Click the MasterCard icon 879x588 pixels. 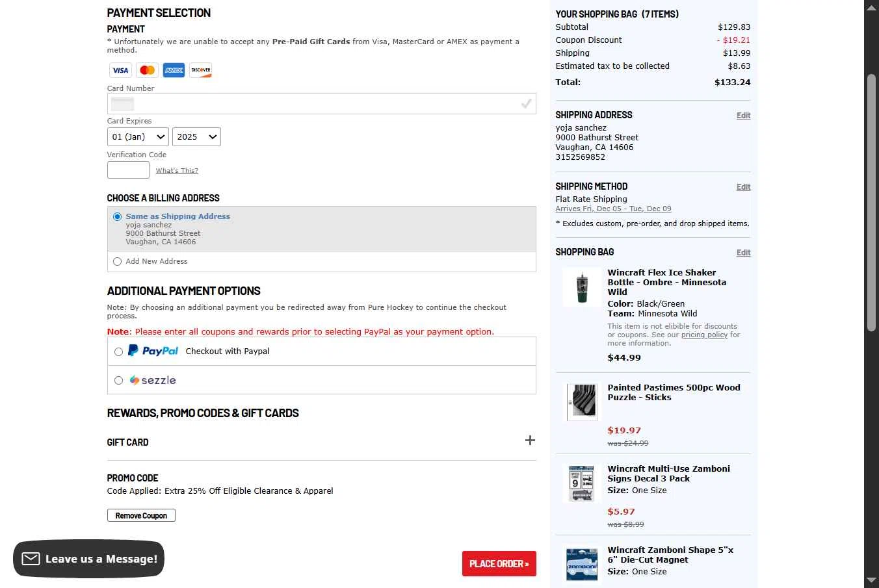147,70
